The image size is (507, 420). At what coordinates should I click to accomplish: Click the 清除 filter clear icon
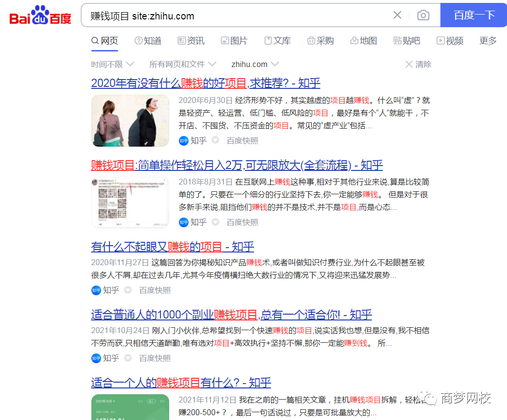pos(409,64)
